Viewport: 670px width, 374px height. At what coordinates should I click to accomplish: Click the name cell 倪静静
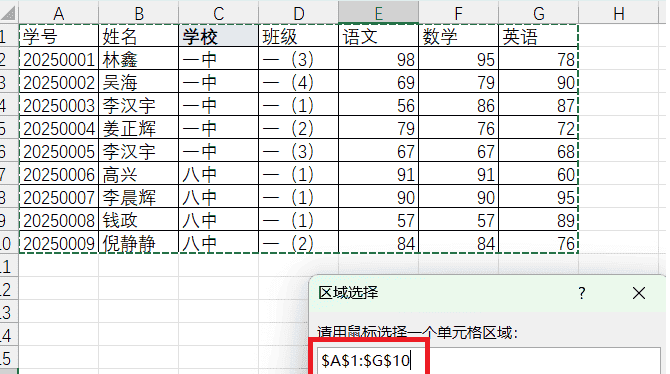pos(138,243)
